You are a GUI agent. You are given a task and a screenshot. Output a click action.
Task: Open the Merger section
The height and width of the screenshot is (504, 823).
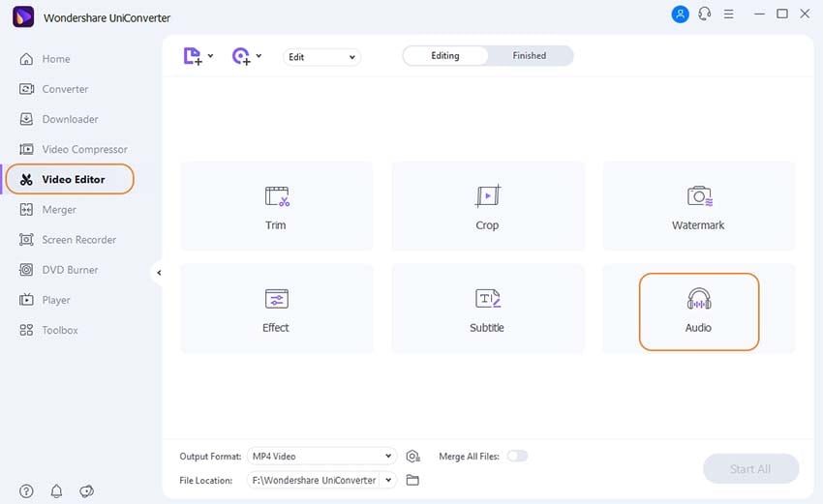[x=47, y=210]
